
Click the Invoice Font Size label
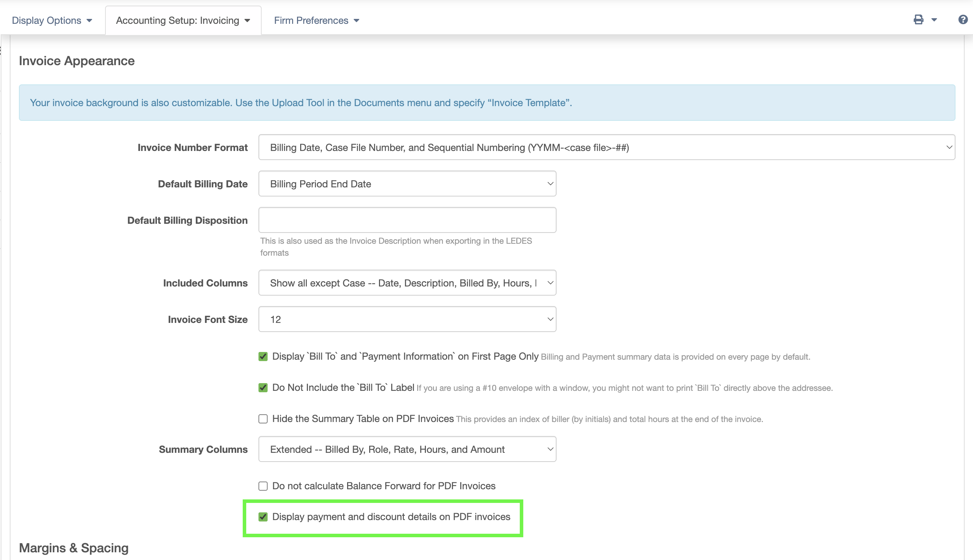(208, 320)
